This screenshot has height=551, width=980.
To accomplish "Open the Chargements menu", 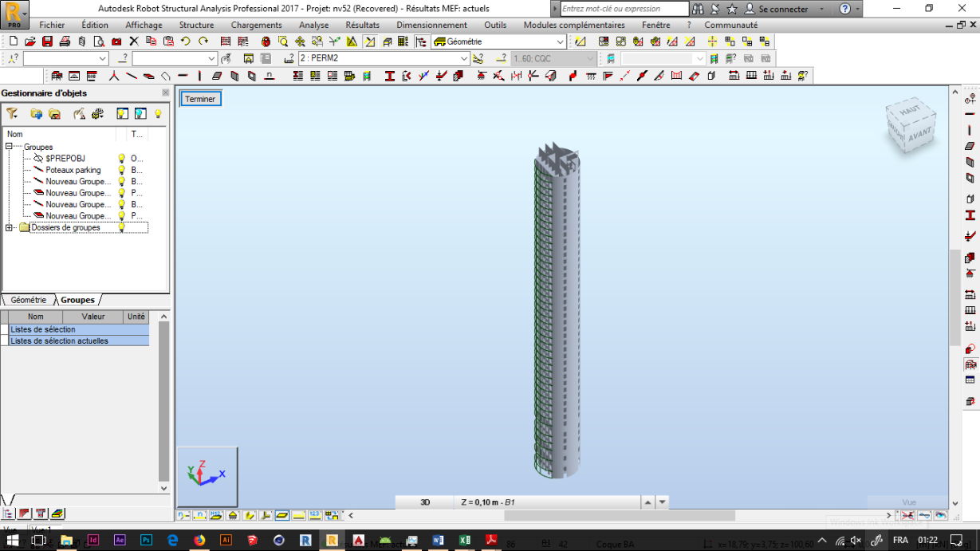I will coord(257,25).
